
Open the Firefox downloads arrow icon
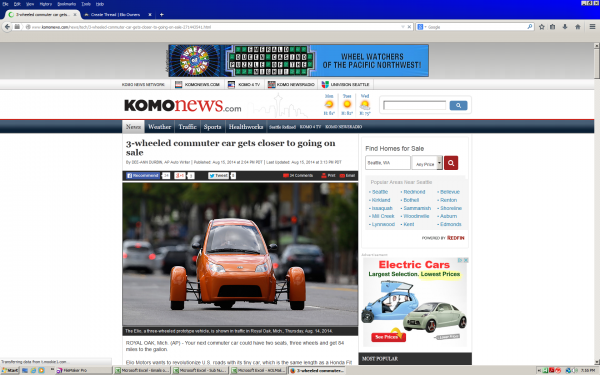[565, 27]
